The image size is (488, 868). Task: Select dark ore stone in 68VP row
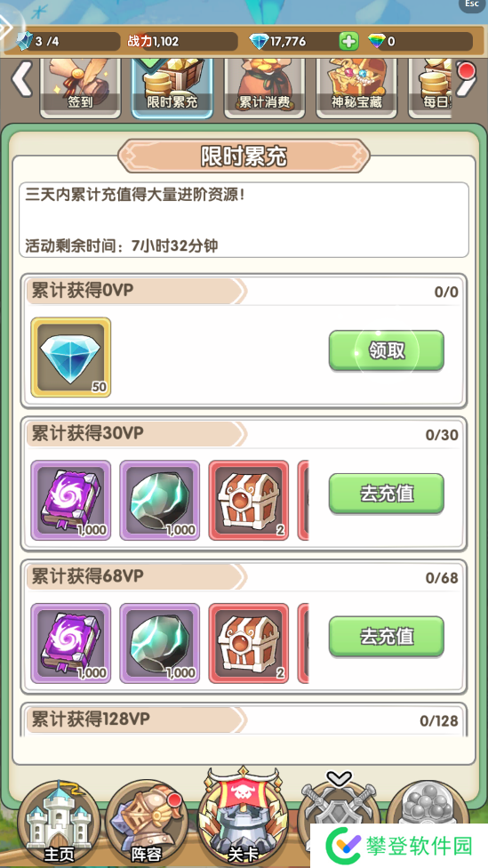(x=160, y=643)
